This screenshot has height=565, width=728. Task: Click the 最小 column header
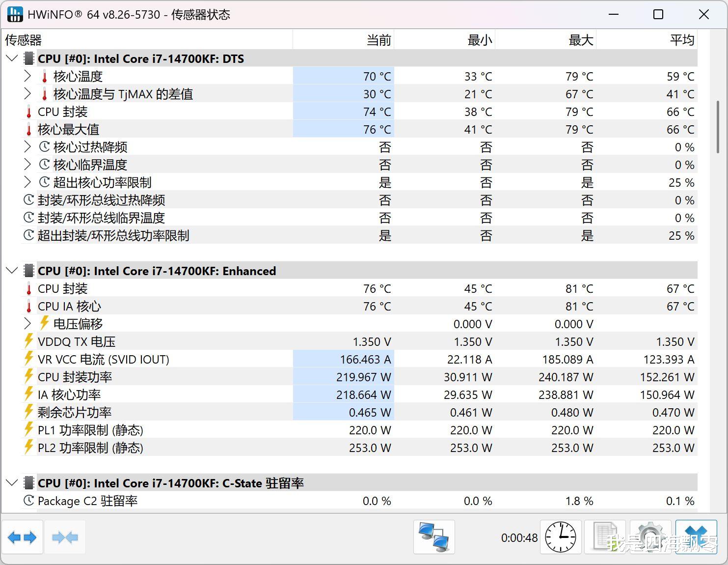pos(445,40)
